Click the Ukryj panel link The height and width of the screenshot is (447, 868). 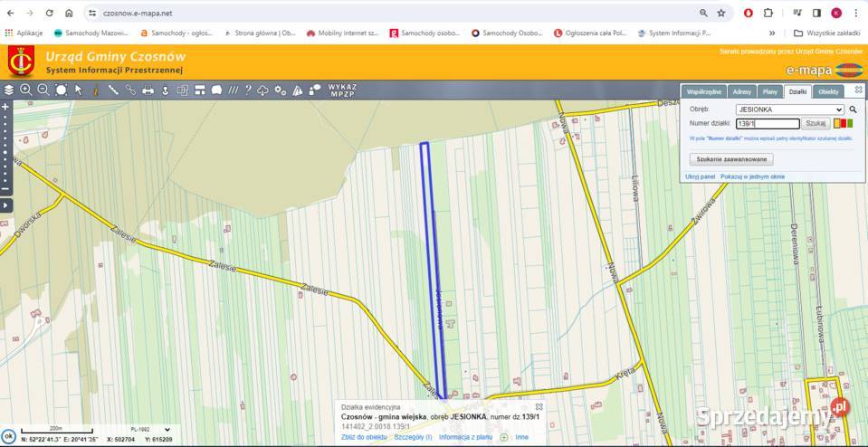[700, 176]
